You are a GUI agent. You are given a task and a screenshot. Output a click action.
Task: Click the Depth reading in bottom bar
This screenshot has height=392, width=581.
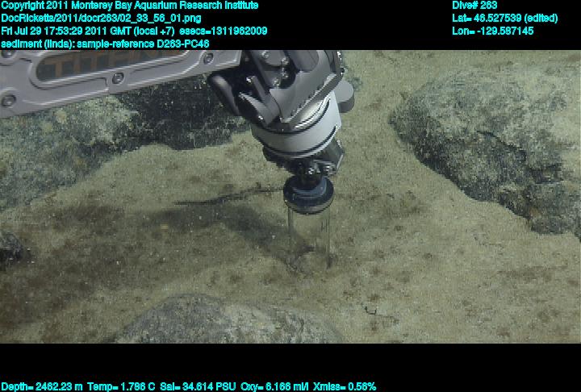pyautogui.click(x=39, y=386)
